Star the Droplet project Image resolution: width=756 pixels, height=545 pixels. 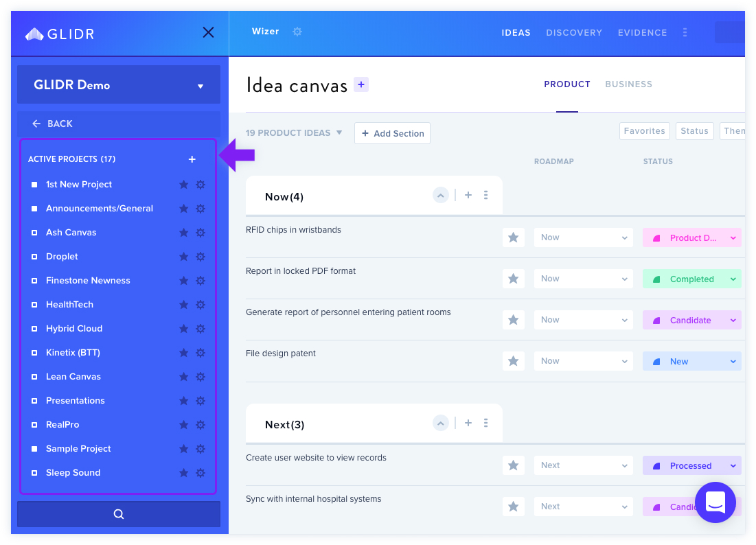click(x=184, y=257)
